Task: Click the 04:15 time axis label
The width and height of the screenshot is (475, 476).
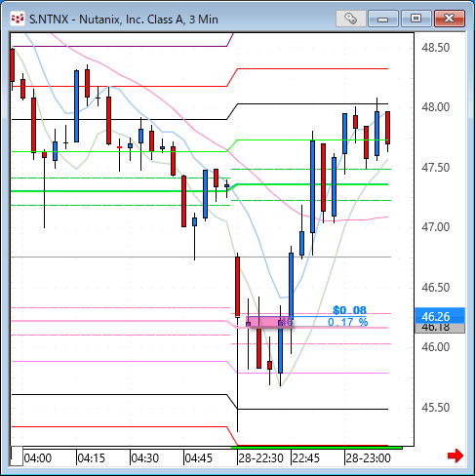Action: [x=92, y=458]
